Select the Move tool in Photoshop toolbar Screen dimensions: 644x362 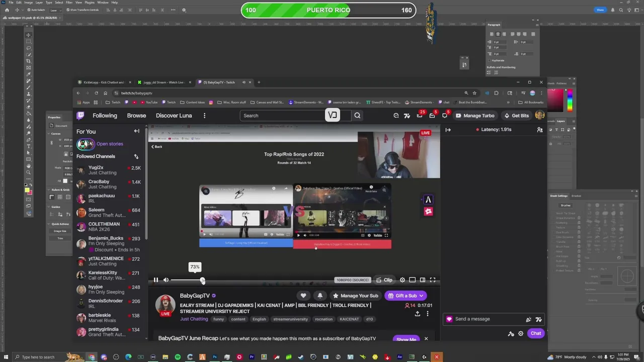28,35
